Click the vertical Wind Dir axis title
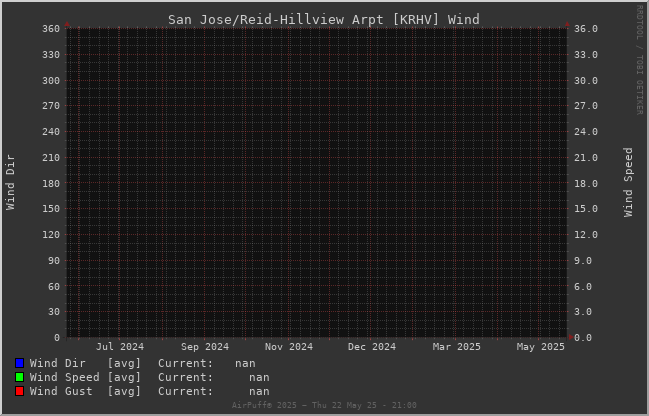649x416 pixels. pyautogui.click(x=10, y=183)
